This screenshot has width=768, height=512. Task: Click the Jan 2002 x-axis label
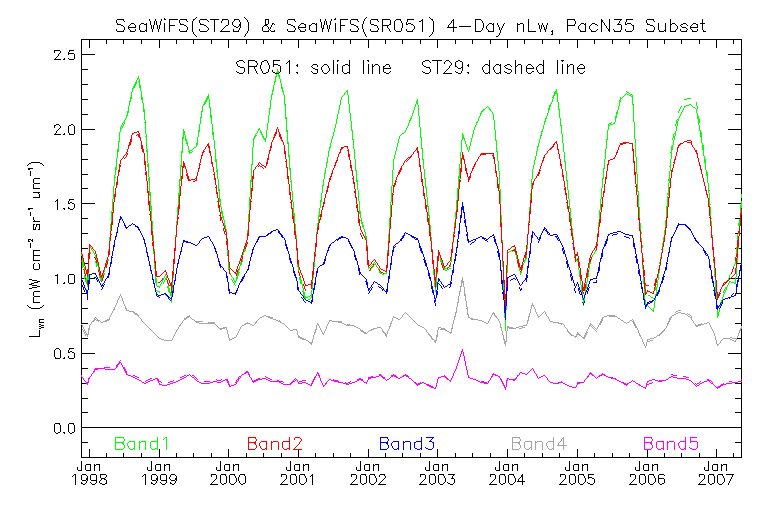pyautogui.click(x=368, y=473)
